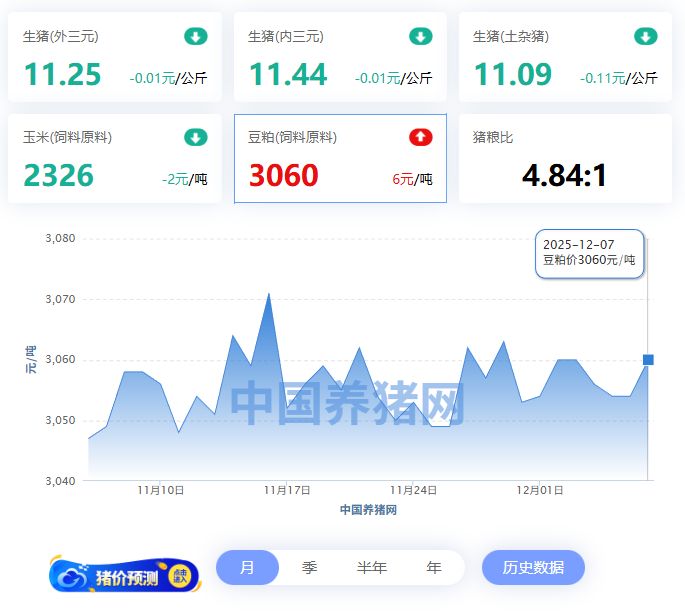Click the 猪价预测 banner logo icon
This screenshot has height=613, width=685.
72,576
